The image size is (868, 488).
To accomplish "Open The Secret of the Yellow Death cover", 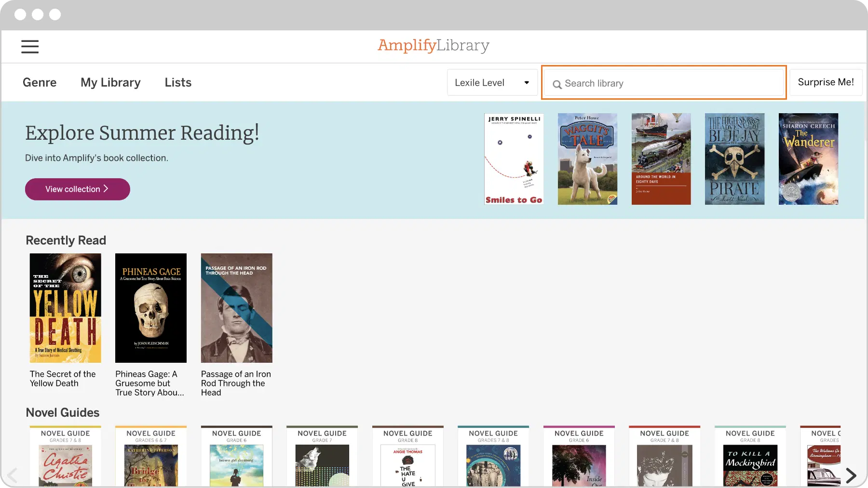I will (x=66, y=308).
